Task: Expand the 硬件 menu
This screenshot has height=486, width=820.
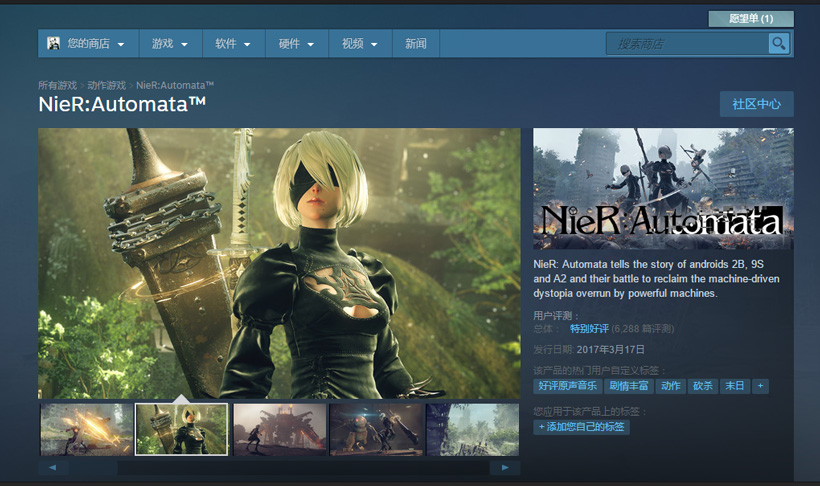Action: tap(297, 43)
